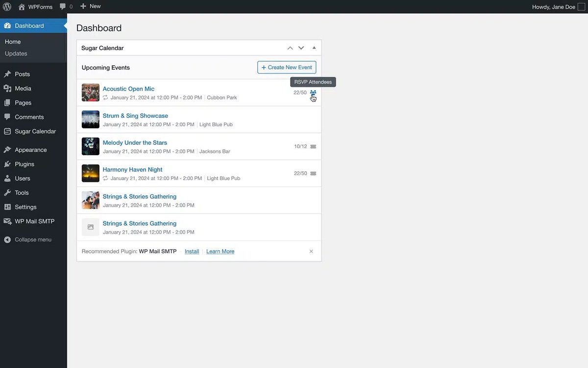Click the New content plus button
Viewport: 588px width, 368px height.
click(x=90, y=6)
